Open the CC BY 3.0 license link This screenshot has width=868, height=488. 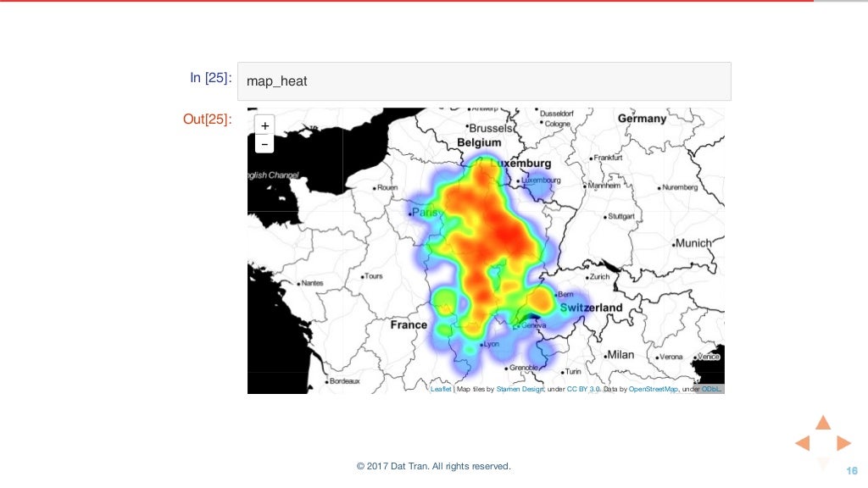click(583, 389)
